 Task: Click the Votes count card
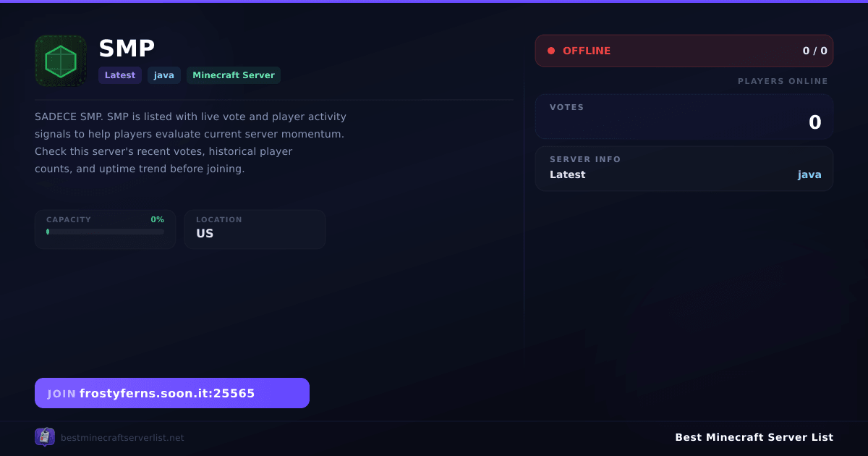click(x=684, y=117)
